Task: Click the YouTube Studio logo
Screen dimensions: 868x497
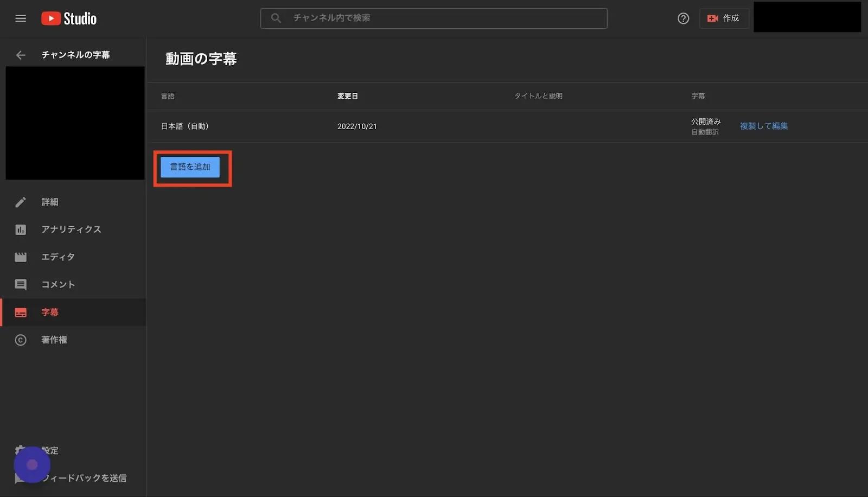Action: pyautogui.click(x=69, y=18)
